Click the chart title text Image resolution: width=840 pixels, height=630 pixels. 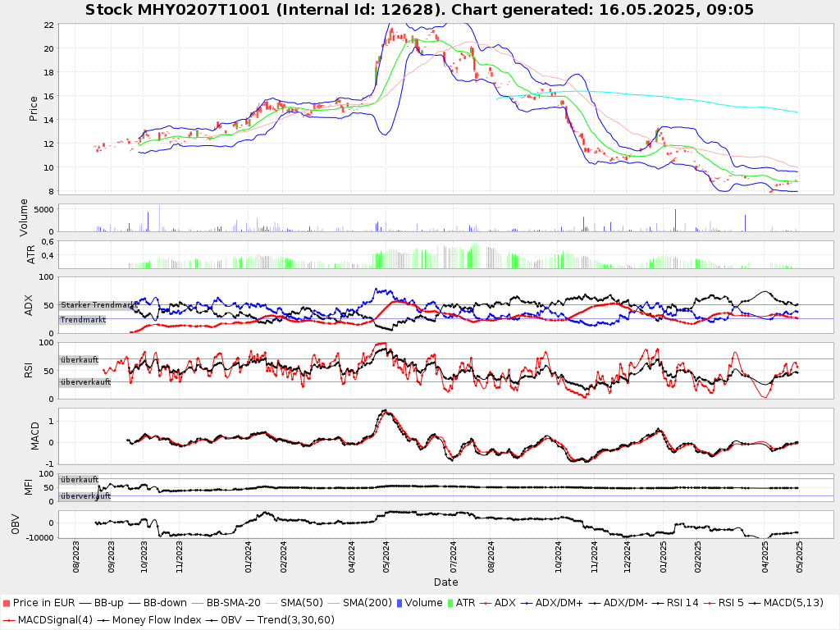[x=419, y=10]
